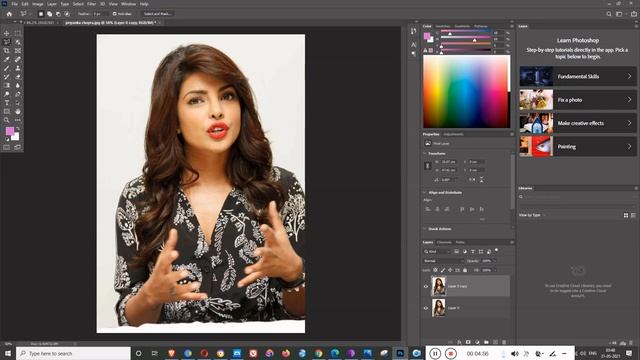Viewport: 640px width, 360px height.
Task: Toggle lock image pixels brush icon
Action: click(443, 270)
